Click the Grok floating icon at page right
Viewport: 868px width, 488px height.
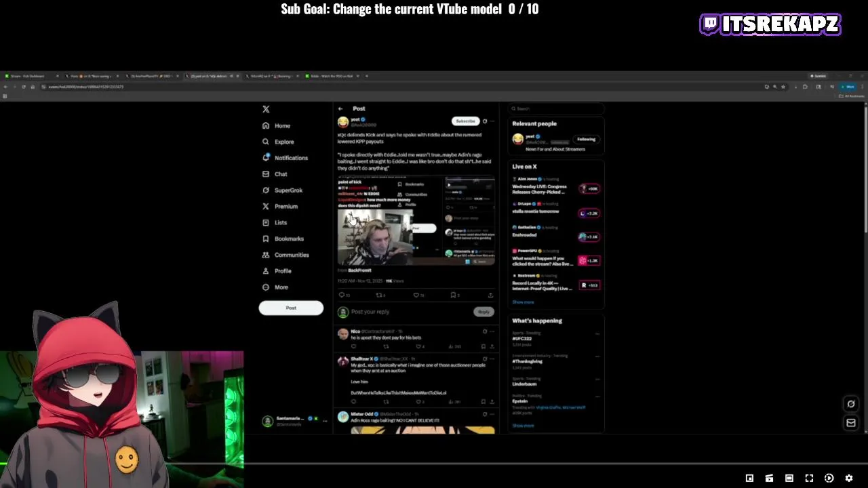click(x=851, y=404)
